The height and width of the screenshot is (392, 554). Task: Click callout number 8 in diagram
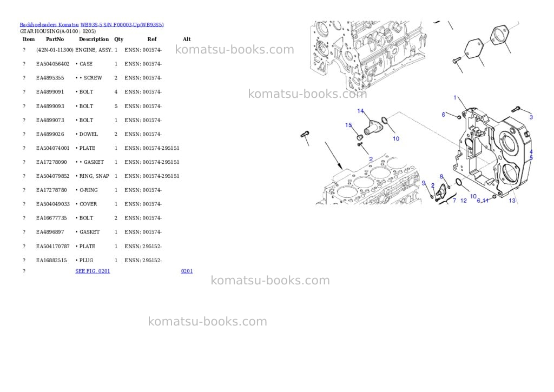coord(441,177)
